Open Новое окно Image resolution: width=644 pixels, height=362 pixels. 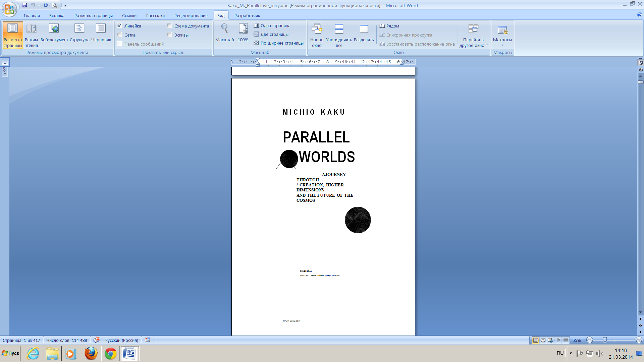317,35
